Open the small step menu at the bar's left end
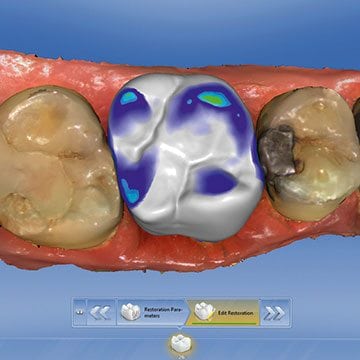 pos(79,313)
